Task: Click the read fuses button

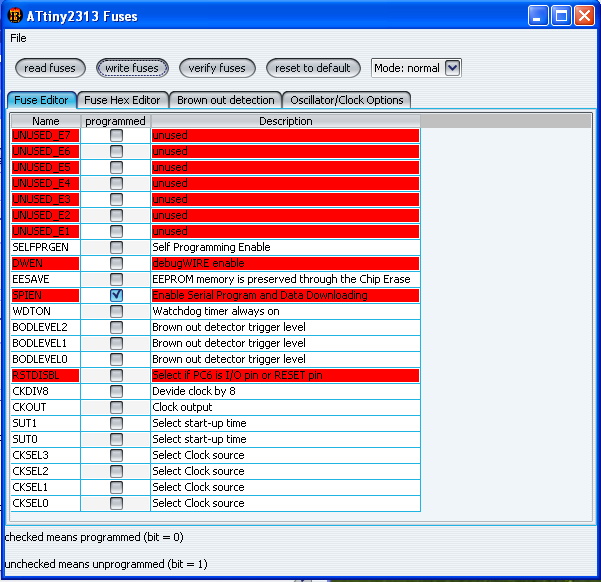Action: click(50, 68)
